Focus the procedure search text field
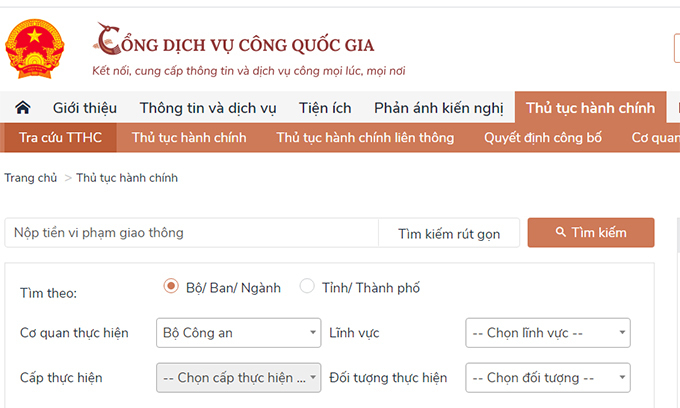 click(192, 233)
